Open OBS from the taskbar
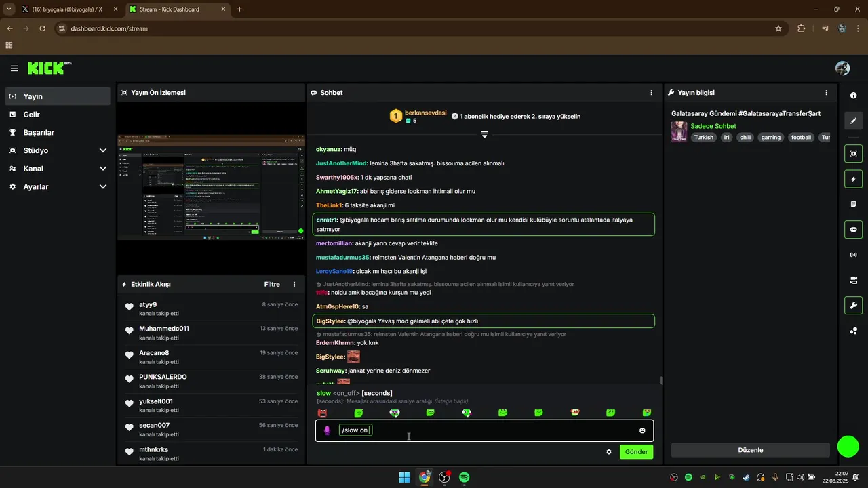 (x=444, y=477)
